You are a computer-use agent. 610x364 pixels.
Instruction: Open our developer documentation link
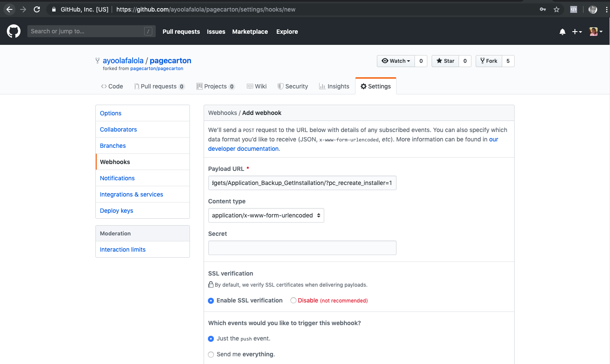(x=243, y=149)
